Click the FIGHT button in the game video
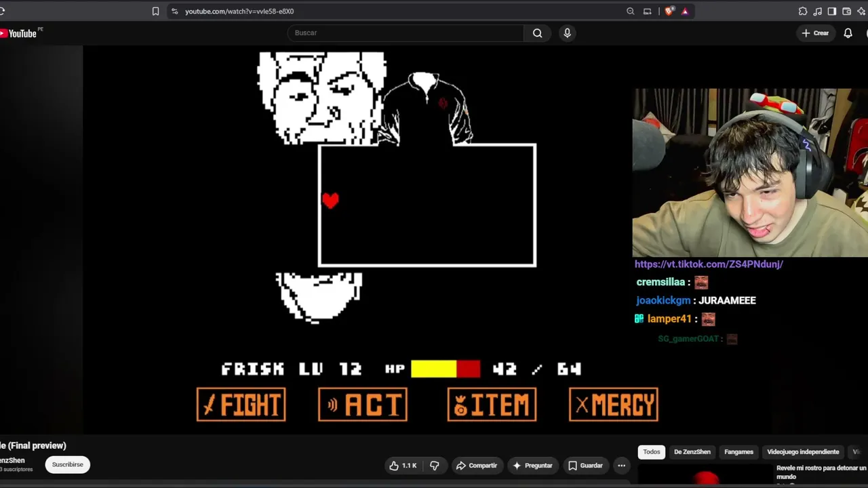 point(241,405)
